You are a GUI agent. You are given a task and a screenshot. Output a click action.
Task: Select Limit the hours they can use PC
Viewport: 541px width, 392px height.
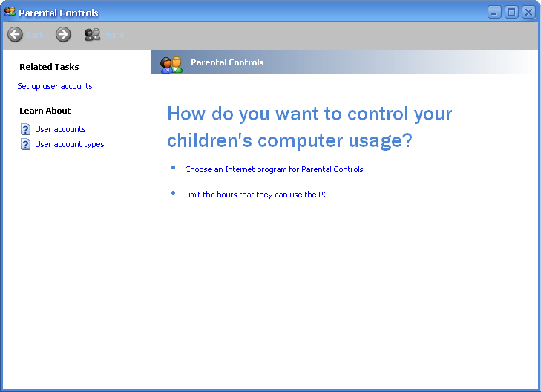point(256,195)
